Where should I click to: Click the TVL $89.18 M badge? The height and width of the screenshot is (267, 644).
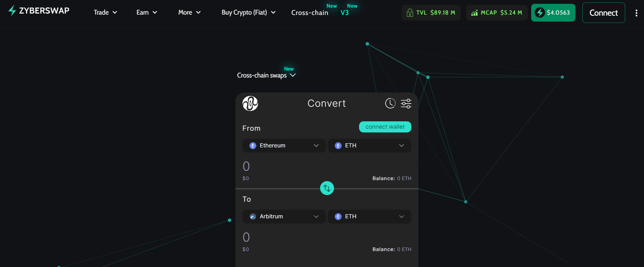[431, 13]
